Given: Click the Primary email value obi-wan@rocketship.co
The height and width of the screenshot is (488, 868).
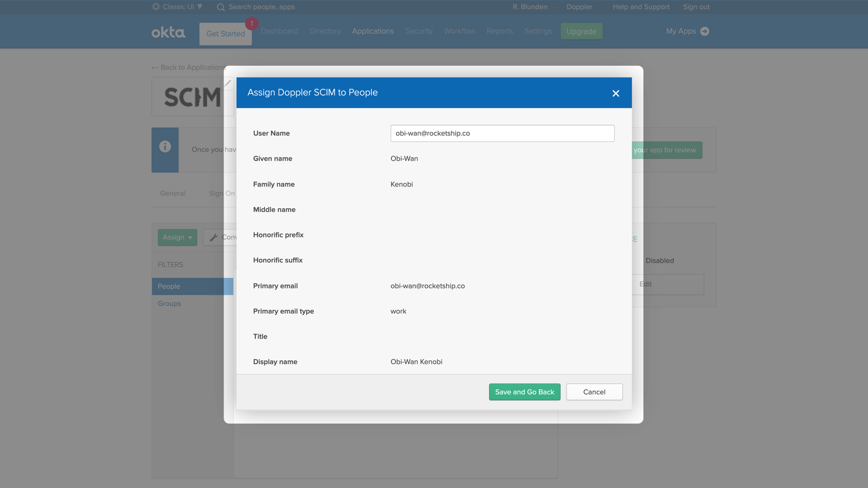Looking at the screenshot, I should (x=427, y=286).
